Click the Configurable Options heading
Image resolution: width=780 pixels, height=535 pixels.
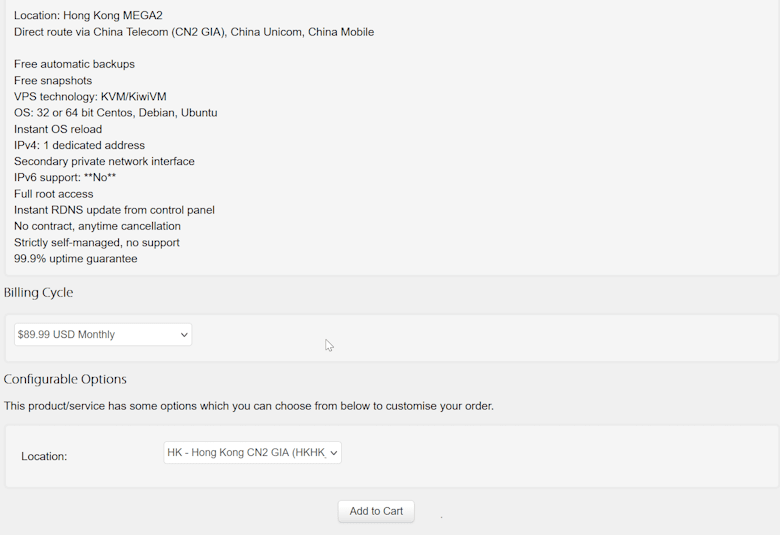[x=65, y=379]
